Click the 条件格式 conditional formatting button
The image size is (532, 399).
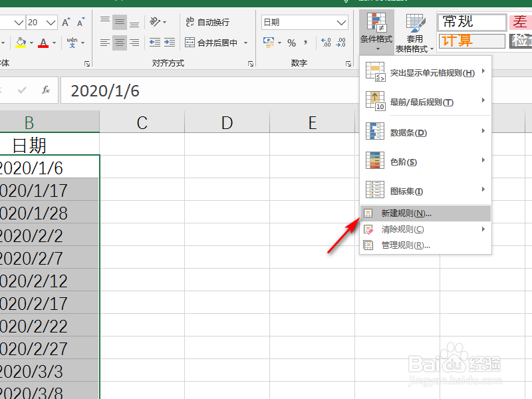point(376,32)
